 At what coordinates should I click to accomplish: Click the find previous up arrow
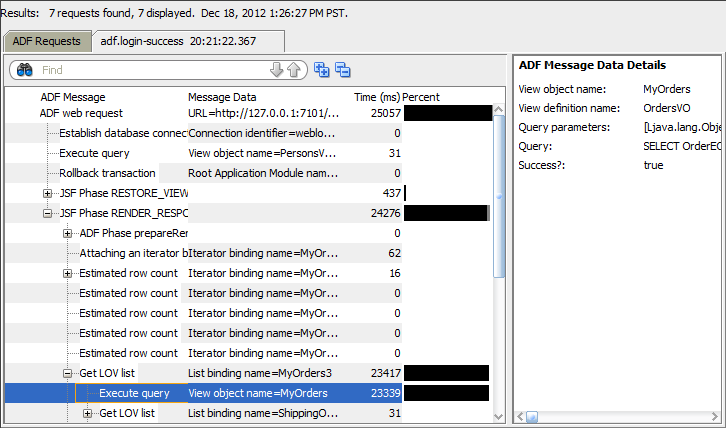[x=294, y=70]
